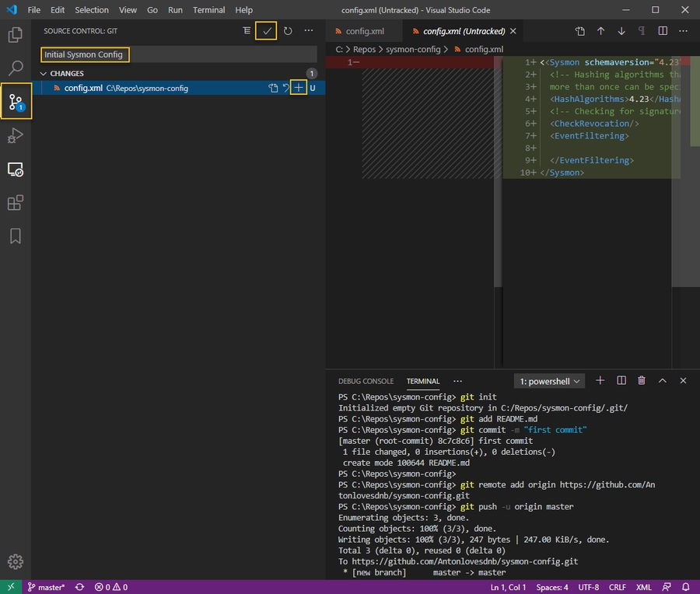Kill terminal using trash icon

642,381
